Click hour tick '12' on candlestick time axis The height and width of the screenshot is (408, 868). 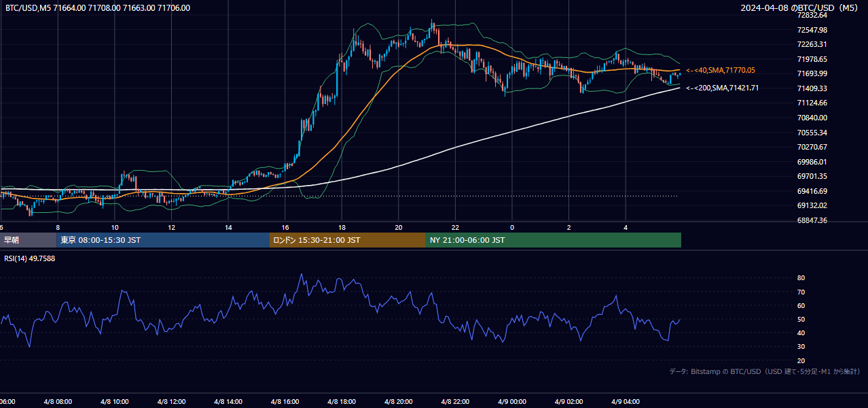point(172,227)
